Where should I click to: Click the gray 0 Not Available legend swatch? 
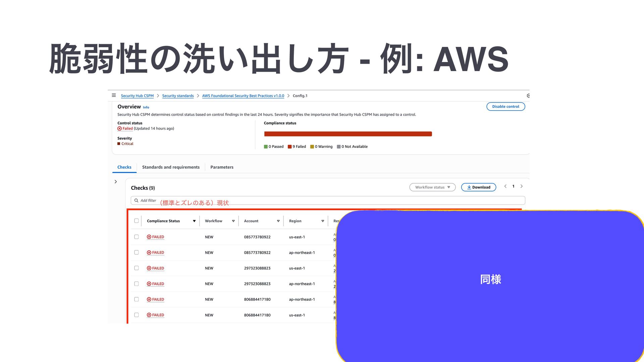point(338,147)
